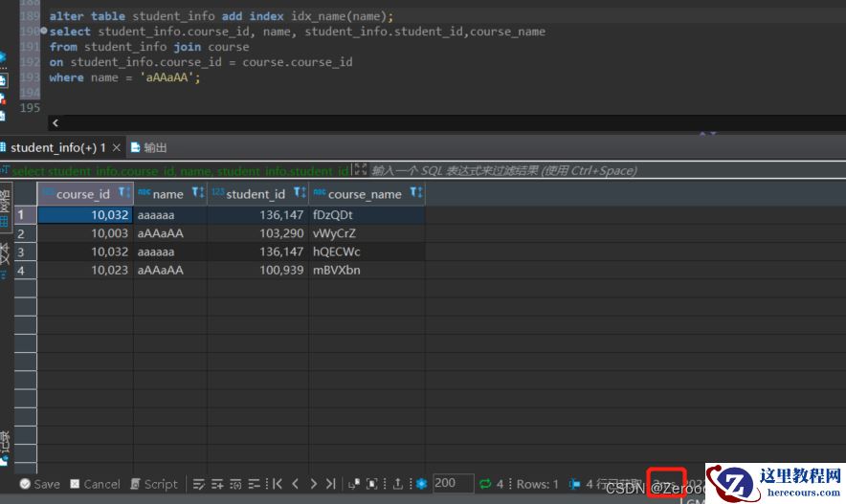Click the export results upload icon

tap(397, 484)
